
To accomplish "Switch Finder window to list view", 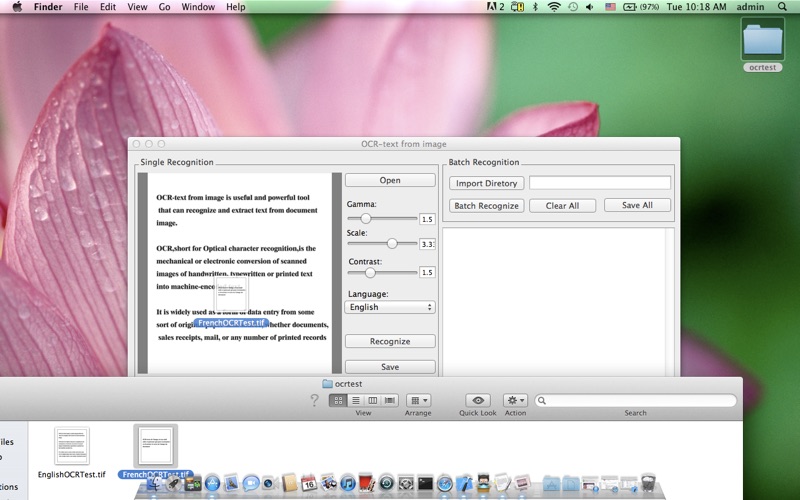I will tap(356, 401).
